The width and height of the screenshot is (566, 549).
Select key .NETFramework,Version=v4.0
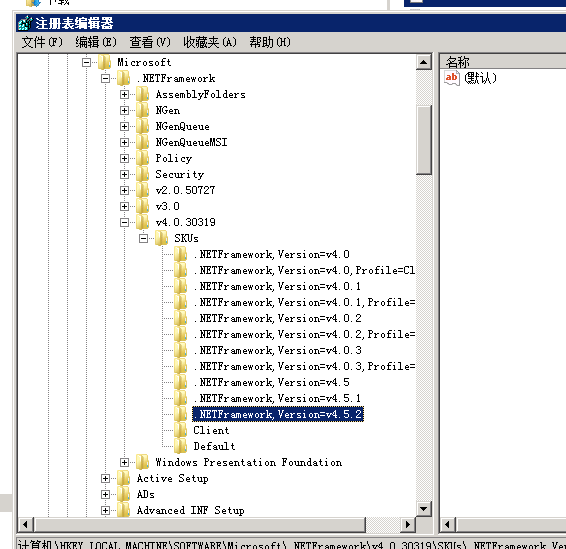point(271,254)
